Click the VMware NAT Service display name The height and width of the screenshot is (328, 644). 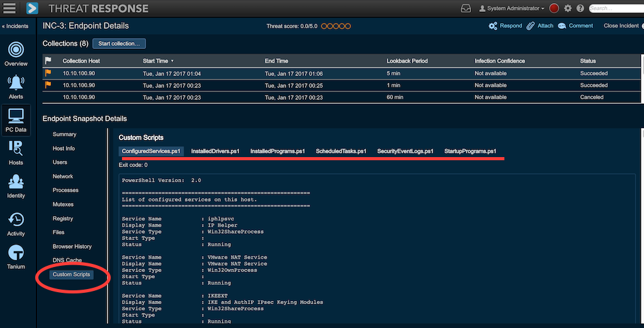coord(237,263)
